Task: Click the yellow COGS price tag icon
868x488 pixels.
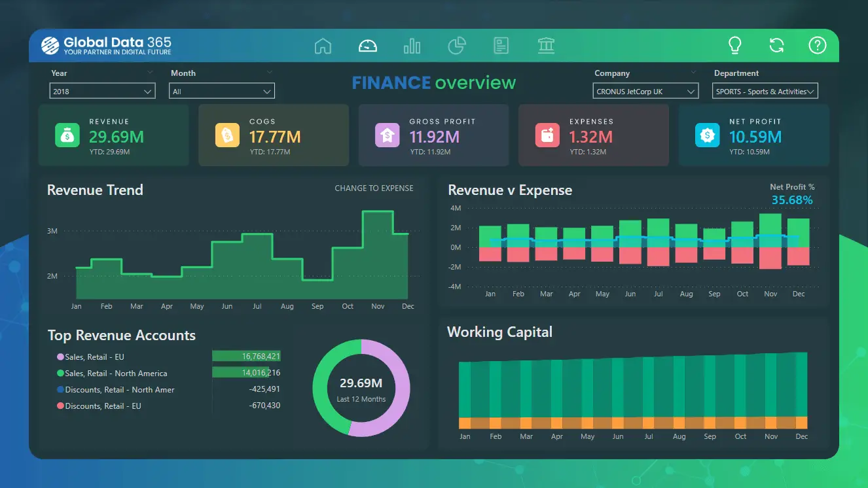Action: pyautogui.click(x=227, y=135)
